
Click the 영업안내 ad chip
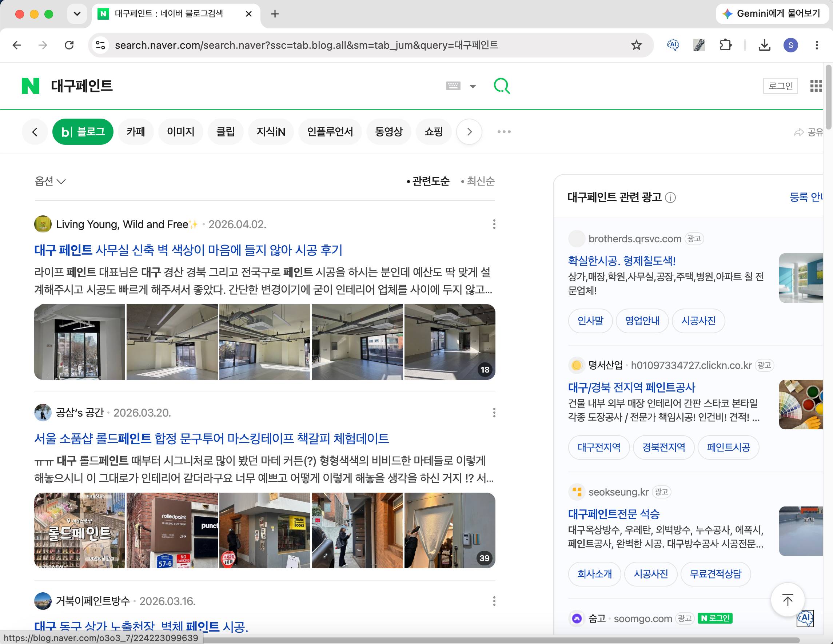(x=642, y=321)
